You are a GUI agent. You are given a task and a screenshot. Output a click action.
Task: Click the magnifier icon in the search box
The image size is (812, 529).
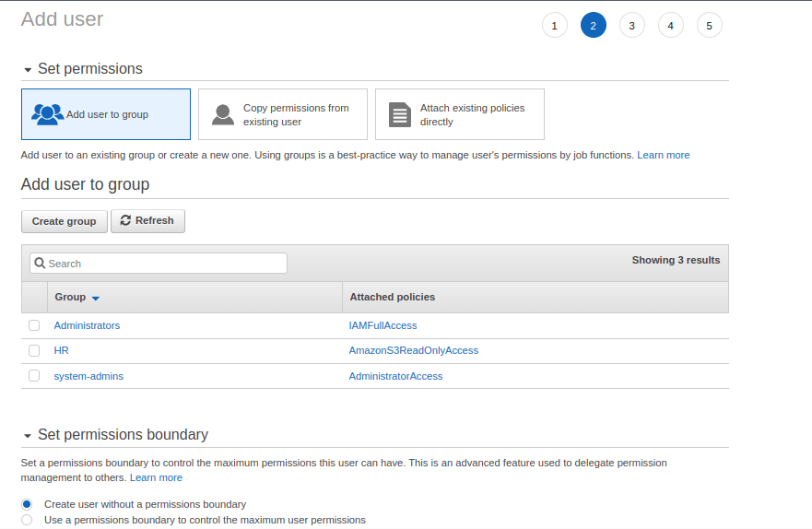pyautogui.click(x=40, y=264)
